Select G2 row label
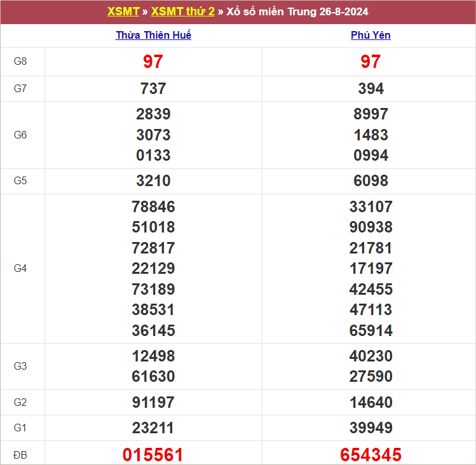476x465 pixels. 20,403
